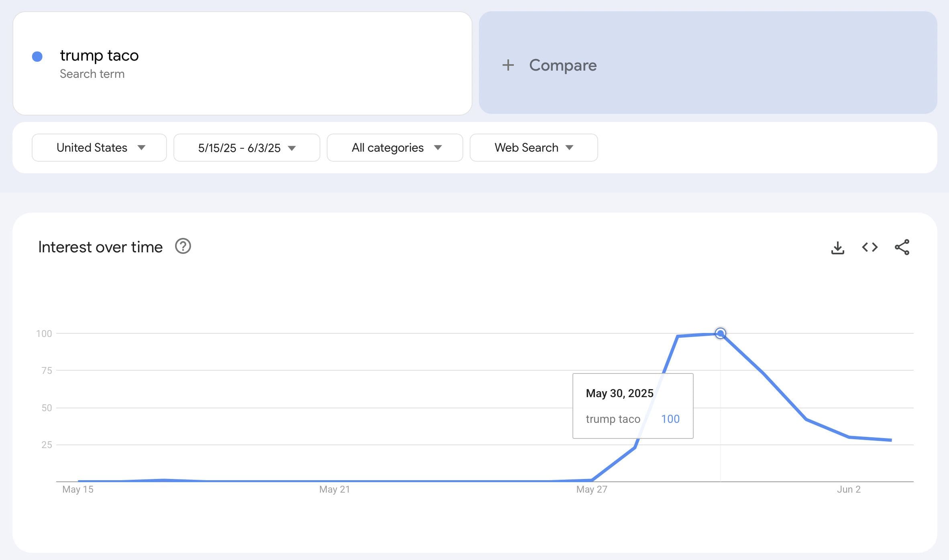
Task: Click the Jun 2 axis label
Action: click(848, 489)
